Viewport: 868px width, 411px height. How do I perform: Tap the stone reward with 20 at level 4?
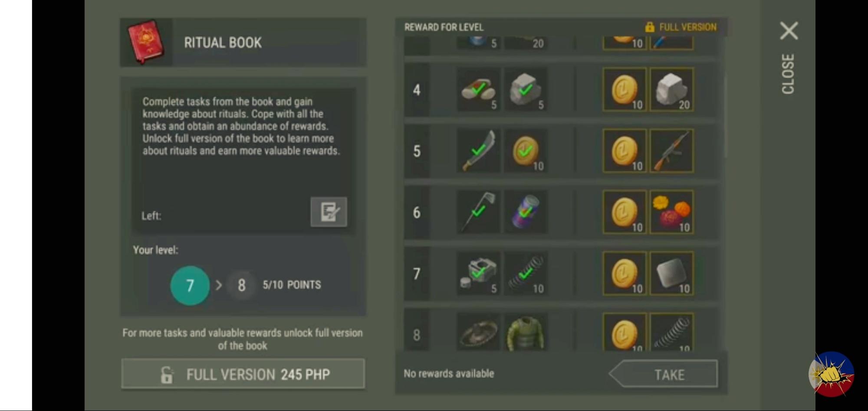click(x=671, y=90)
